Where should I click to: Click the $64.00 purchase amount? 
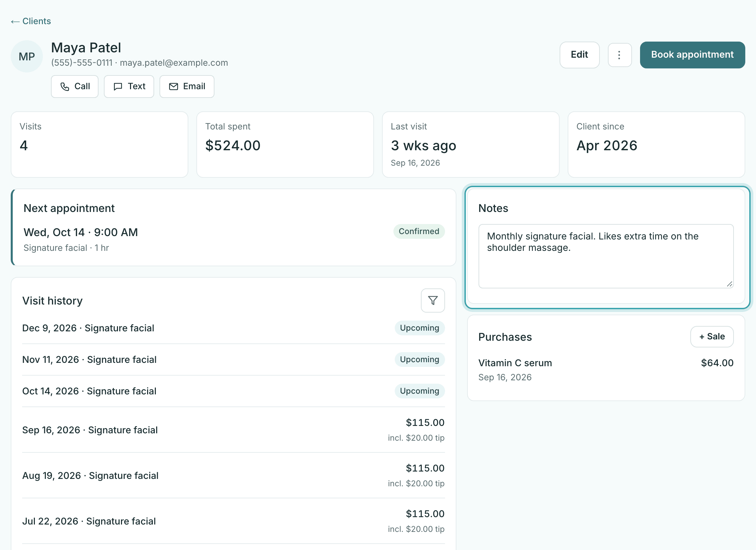[x=717, y=363]
